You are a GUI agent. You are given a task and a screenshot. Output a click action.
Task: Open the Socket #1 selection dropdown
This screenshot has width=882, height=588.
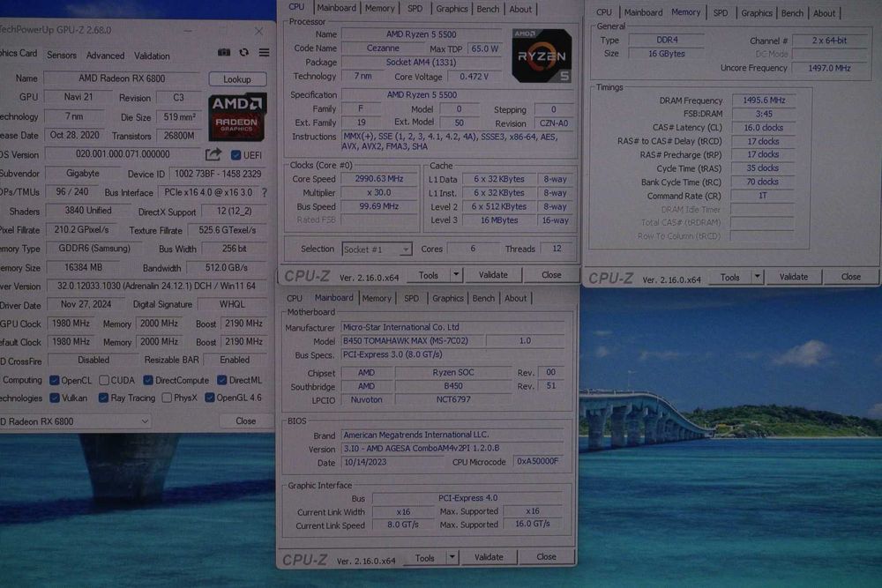coord(377,249)
